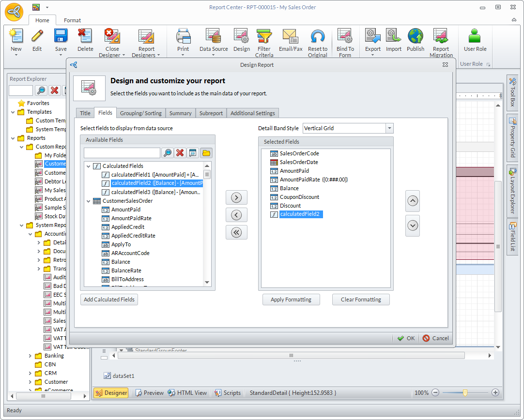
Task: Collapse the Calculated Fields tree node
Action: coord(89,166)
